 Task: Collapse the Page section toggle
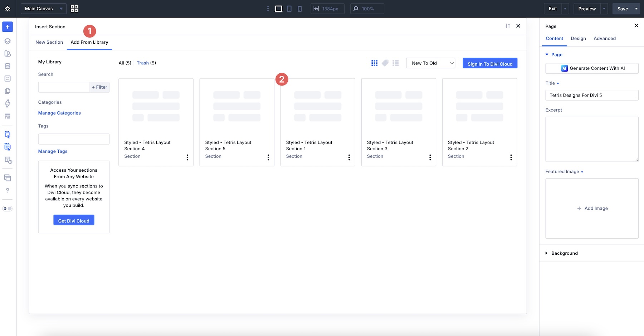coord(547,54)
